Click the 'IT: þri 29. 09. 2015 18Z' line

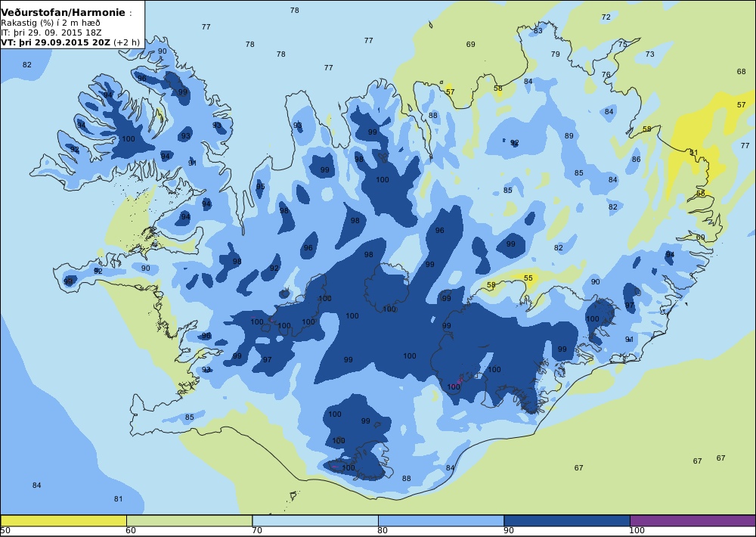point(51,33)
